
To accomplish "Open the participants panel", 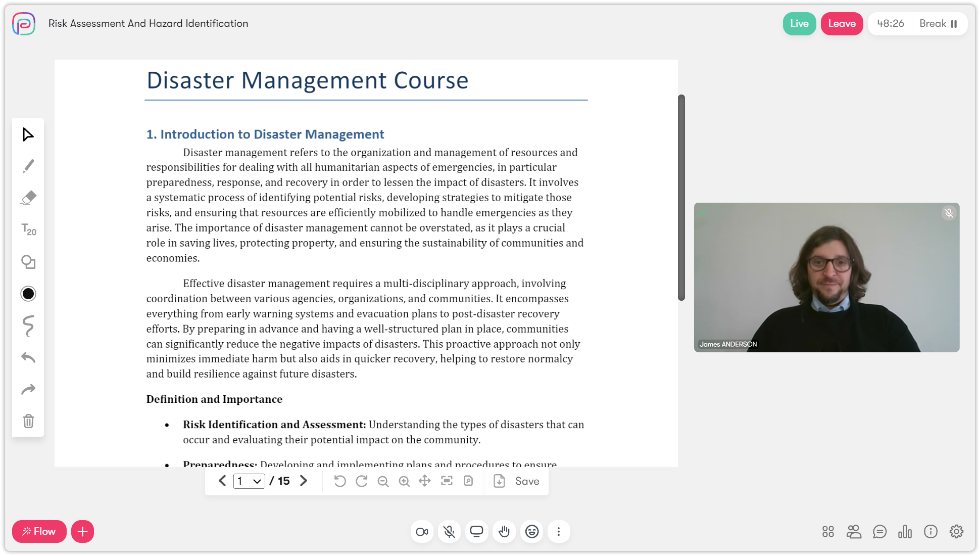I will [x=854, y=532].
